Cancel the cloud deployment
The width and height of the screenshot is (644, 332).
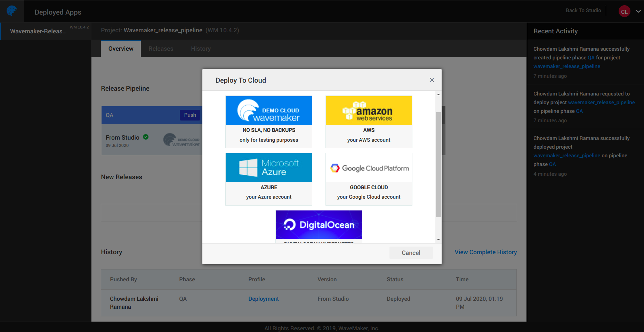click(x=411, y=252)
